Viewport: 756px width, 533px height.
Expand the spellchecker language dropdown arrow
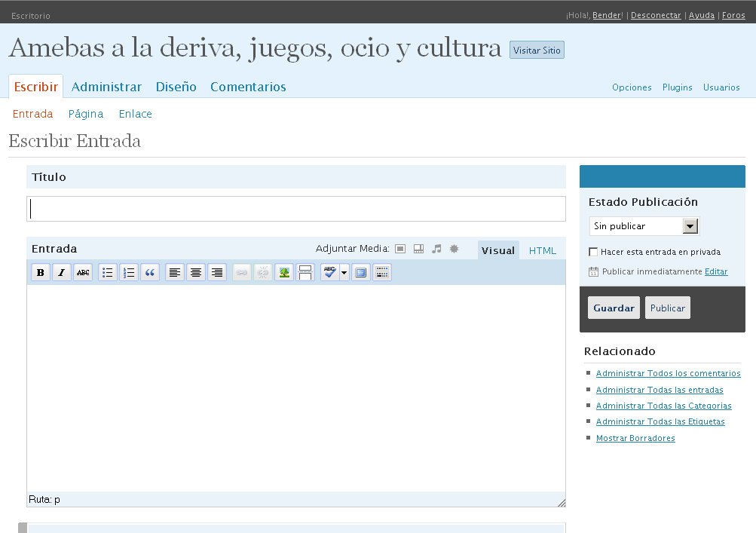coord(344,273)
